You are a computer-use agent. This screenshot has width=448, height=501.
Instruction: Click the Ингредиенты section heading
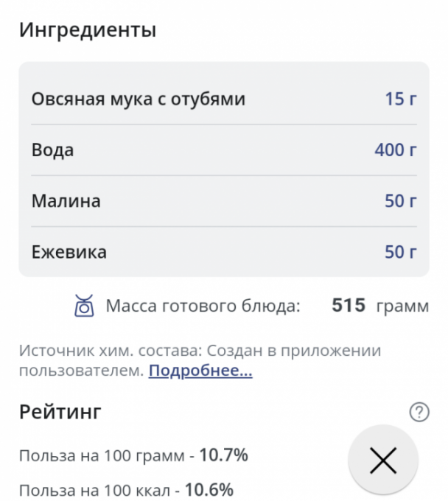(87, 31)
